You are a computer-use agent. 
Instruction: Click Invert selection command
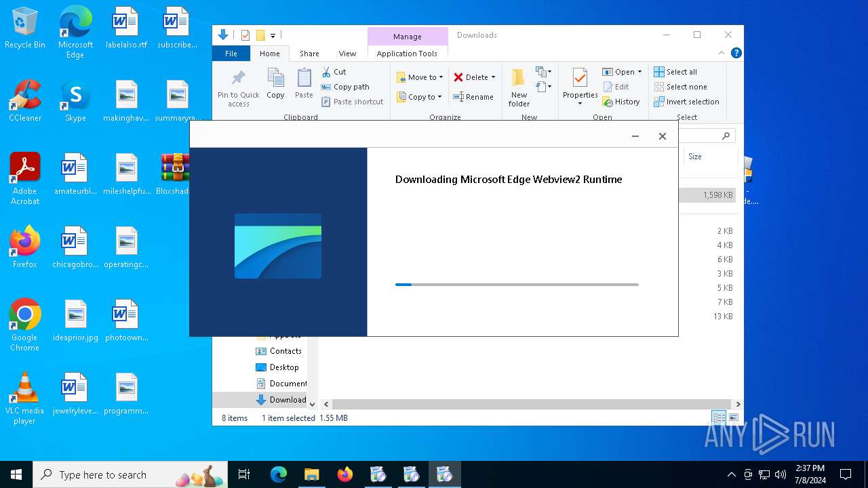coord(686,102)
